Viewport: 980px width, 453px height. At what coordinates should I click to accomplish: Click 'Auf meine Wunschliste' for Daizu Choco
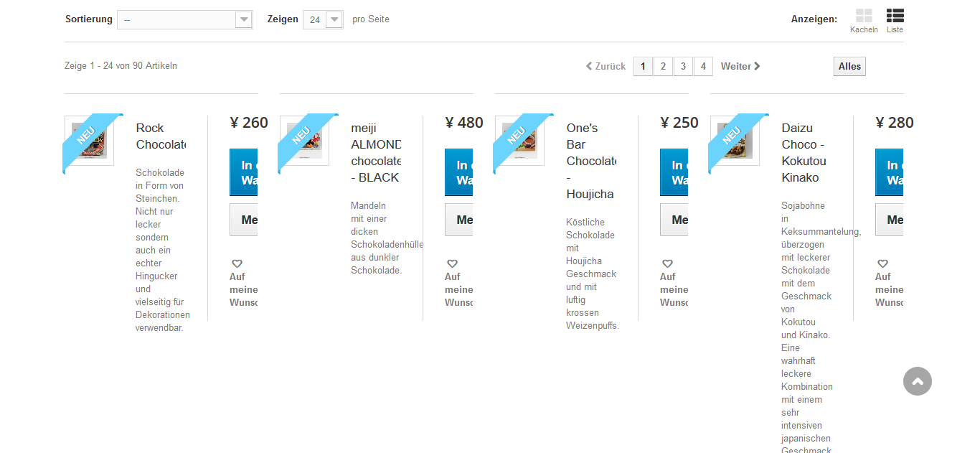coord(889,289)
